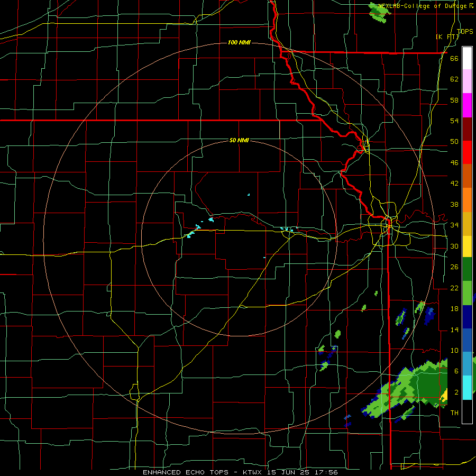This screenshot has width=476, height=476.
Task: Click the green echo blob near top-right corner
Action: tap(379, 13)
